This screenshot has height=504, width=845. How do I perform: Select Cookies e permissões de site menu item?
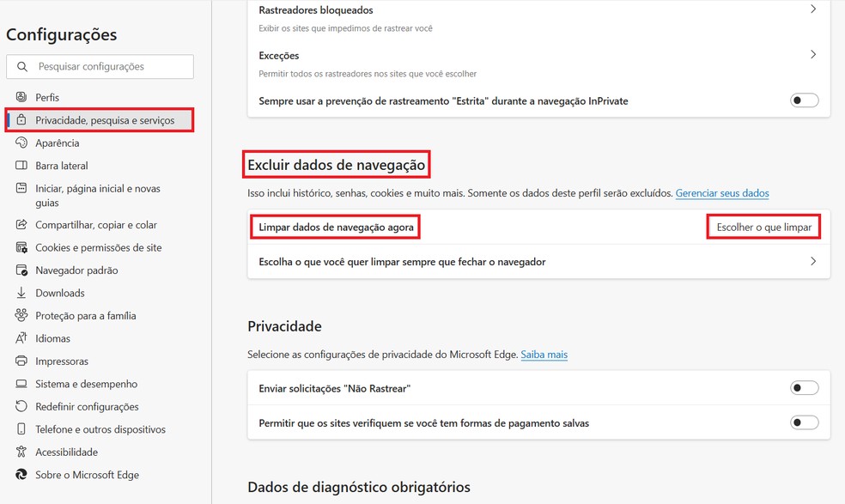click(99, 247)
